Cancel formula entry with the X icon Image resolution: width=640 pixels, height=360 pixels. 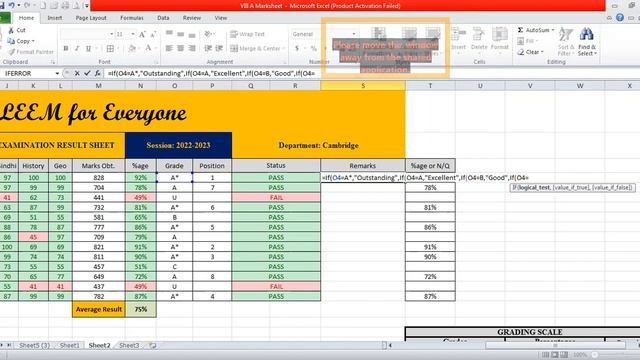[x=77, y=73]
